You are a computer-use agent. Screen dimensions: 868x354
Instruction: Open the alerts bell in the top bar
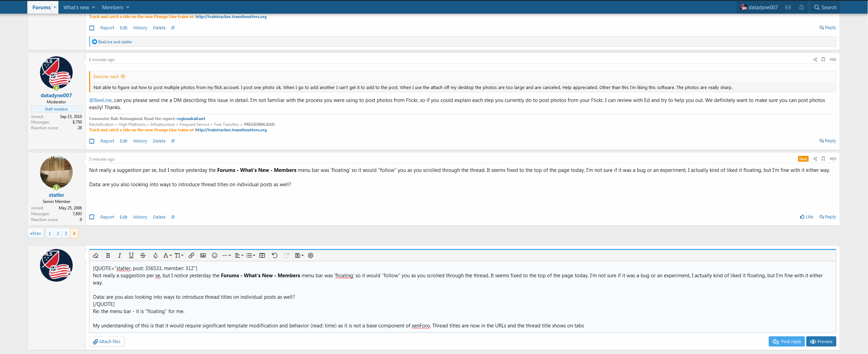[x=801, y=8]
